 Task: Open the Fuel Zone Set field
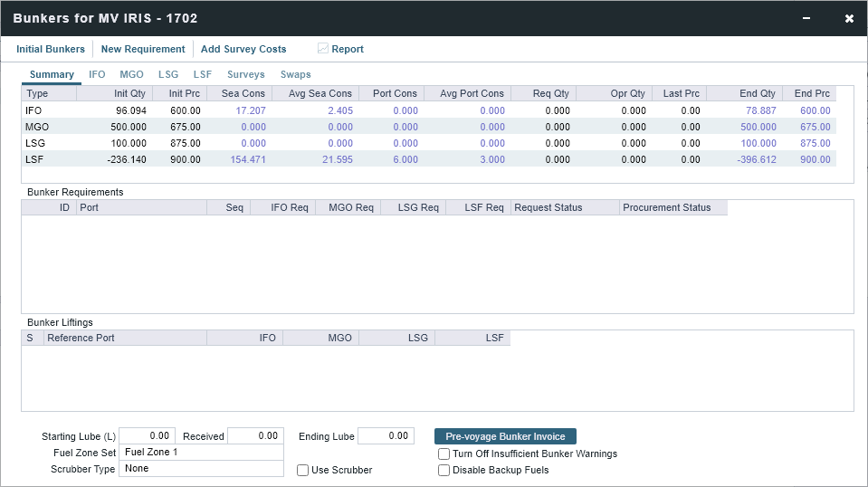(x=202, y=452)
